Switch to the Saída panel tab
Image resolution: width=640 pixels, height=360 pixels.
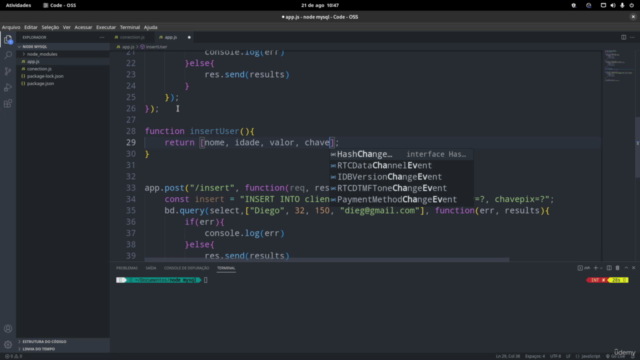[151, 268]
